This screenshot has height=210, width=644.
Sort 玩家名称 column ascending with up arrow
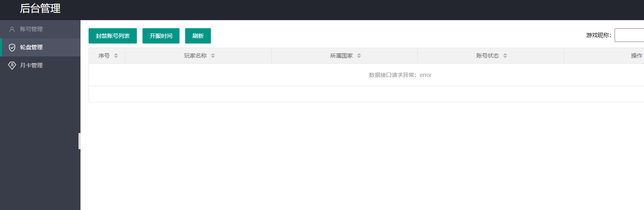tap(213, 54)
